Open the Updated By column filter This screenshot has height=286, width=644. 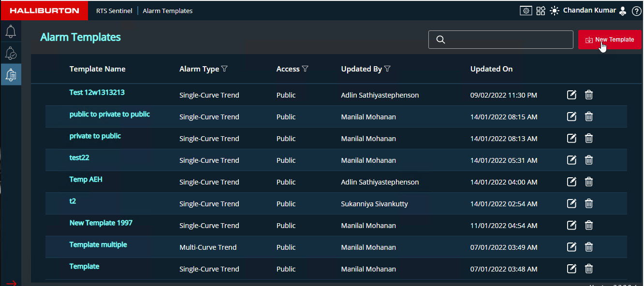pyautogui.click(x=387, y=69)
